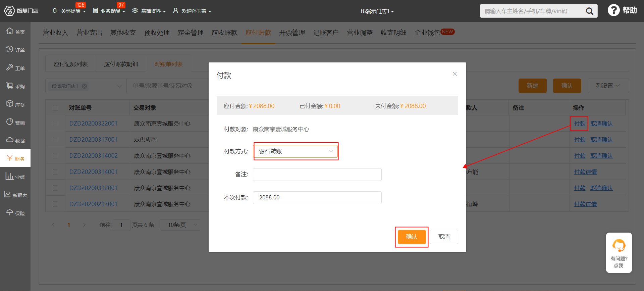Image resolution: width=644 pixels, height=291 pixels.
Task: Open 财务 finance in the sidebar
Action: pyautogui.click(x=15, y=158)
